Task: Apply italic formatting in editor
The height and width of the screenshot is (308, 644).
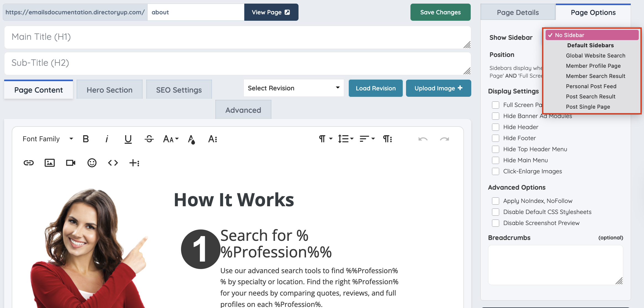Action: [107, 139]
